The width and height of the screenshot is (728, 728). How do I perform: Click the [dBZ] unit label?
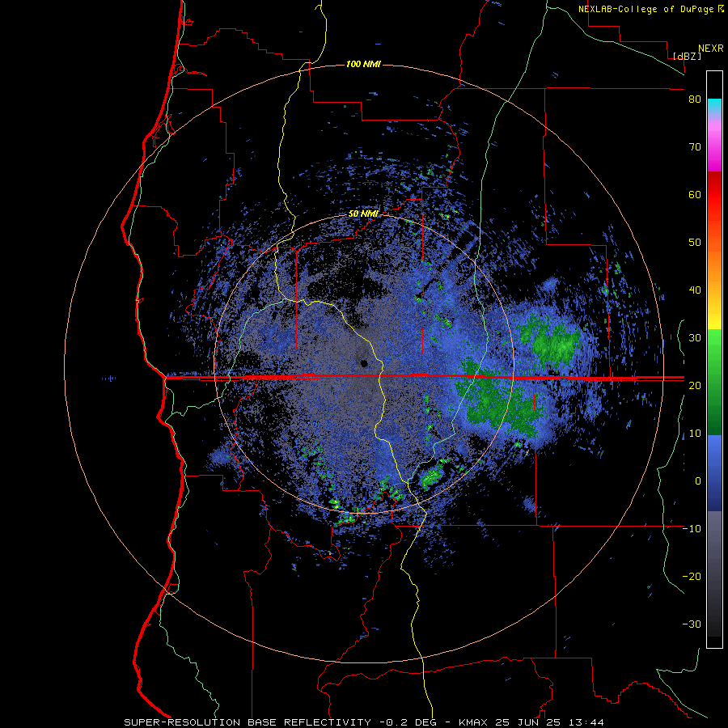pyautogui.click(x=687, y=56)
